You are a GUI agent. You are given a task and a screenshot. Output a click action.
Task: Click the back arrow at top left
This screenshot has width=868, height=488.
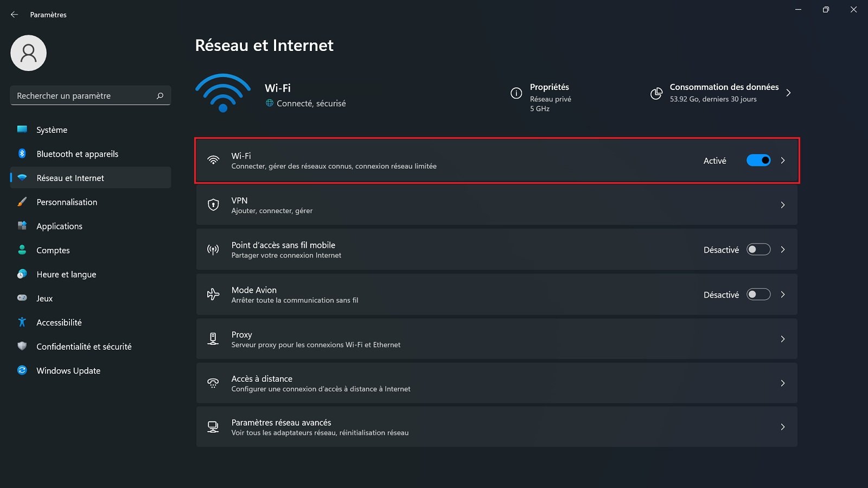pos(14,15)
